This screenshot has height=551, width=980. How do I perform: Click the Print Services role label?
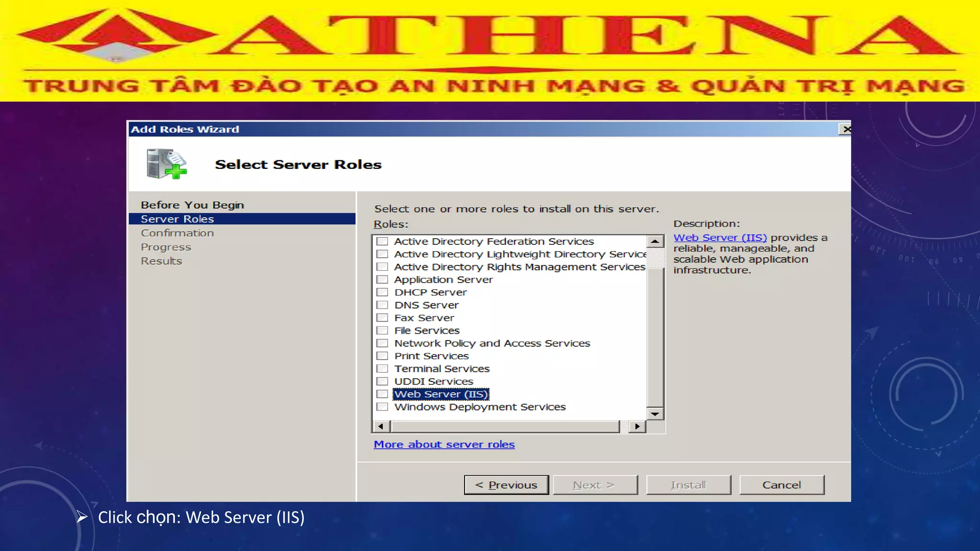coord(431,356)
